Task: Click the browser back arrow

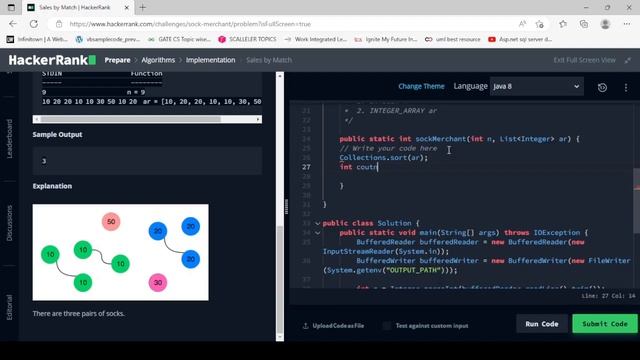Action: coord(13,24)
